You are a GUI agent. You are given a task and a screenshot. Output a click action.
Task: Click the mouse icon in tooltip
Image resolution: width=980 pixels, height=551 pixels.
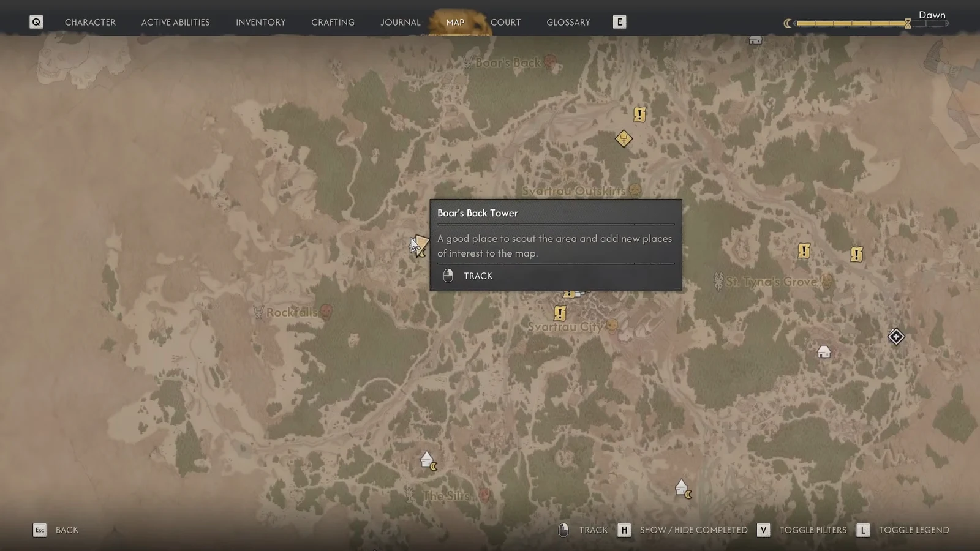(448, 275)
